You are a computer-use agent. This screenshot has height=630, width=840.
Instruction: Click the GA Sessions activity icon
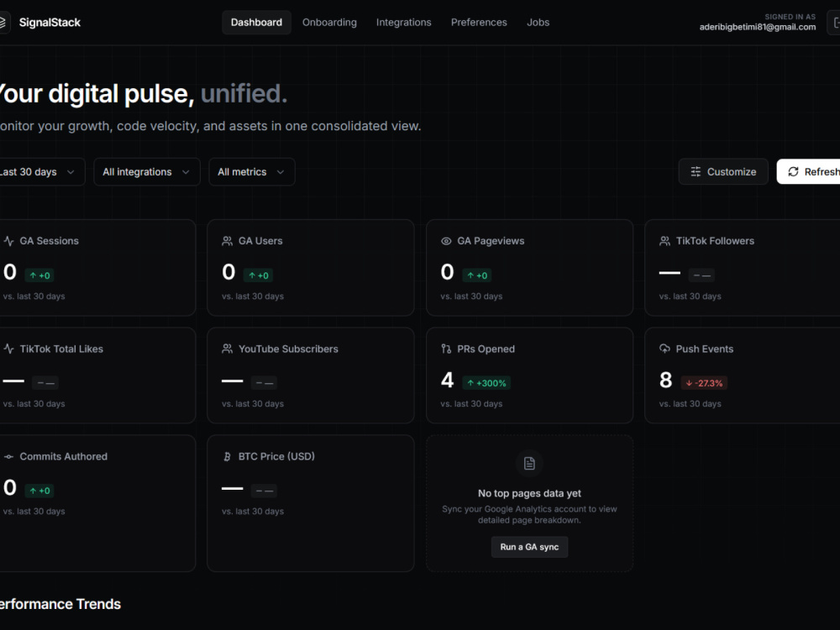(8, 241)
